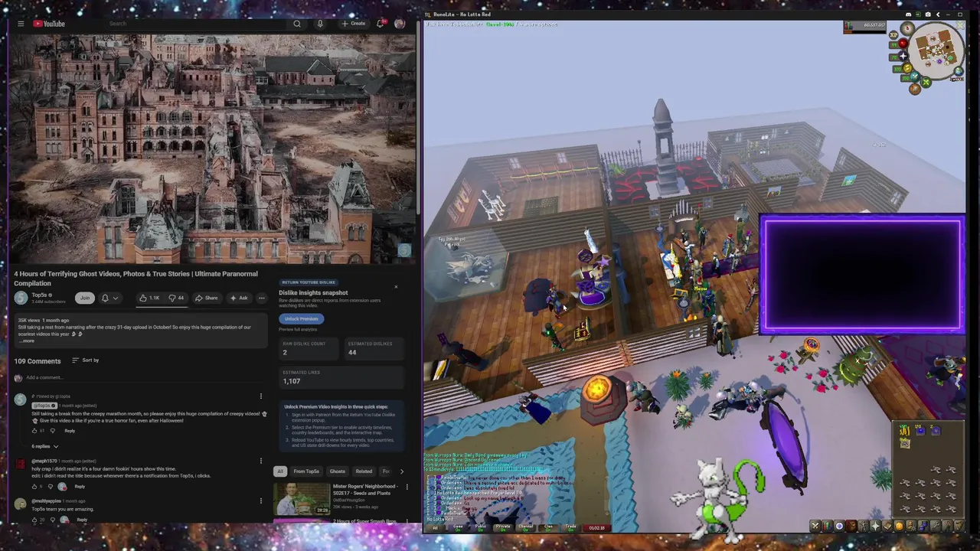Click the YouTube logo home link

pos(49,24)
